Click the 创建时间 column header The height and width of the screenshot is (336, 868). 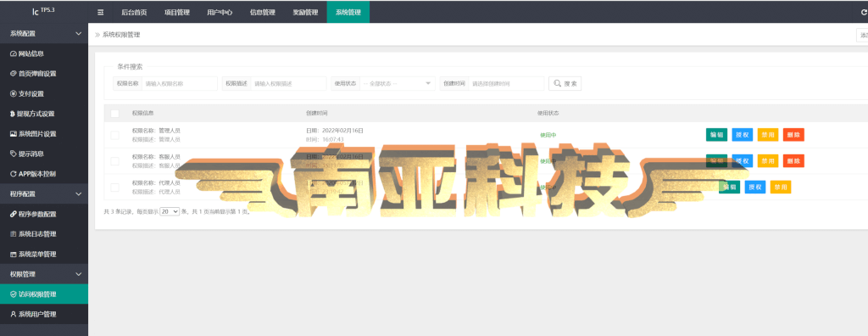click(317, 113)
